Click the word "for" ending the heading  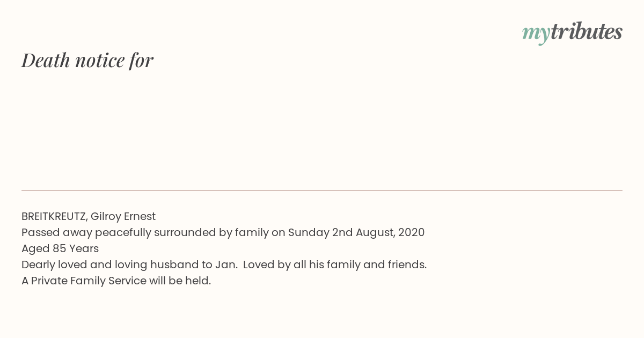[142, 61]
